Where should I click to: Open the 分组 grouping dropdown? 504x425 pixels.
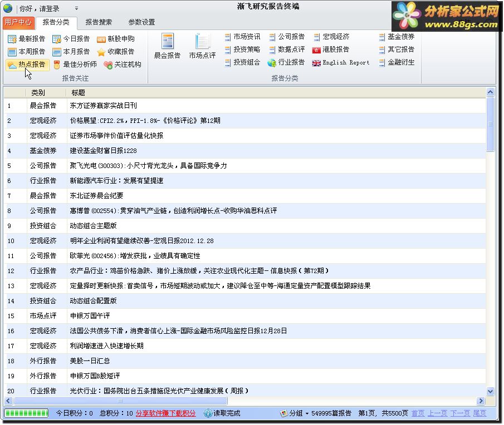(294, 413)
